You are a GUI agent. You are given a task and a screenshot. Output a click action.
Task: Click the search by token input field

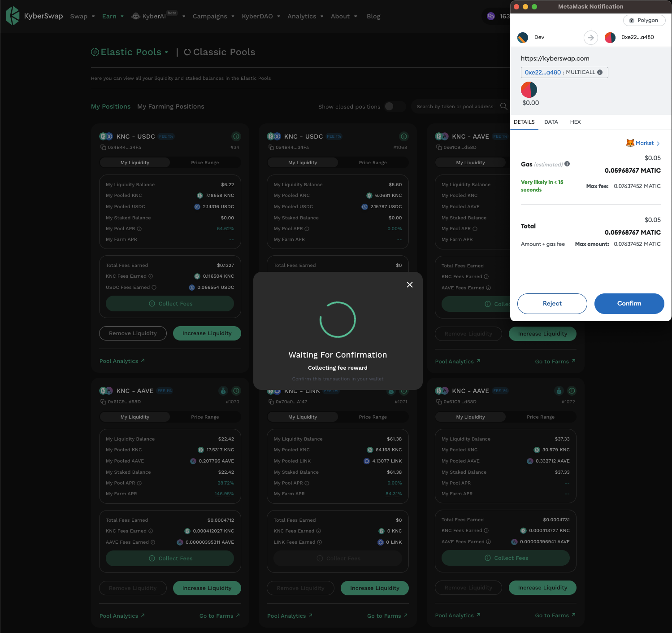(x=455, y=106)
